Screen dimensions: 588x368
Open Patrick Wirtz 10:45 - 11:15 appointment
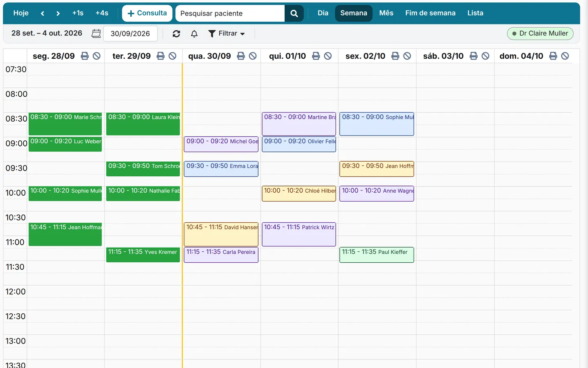(299, 234)
